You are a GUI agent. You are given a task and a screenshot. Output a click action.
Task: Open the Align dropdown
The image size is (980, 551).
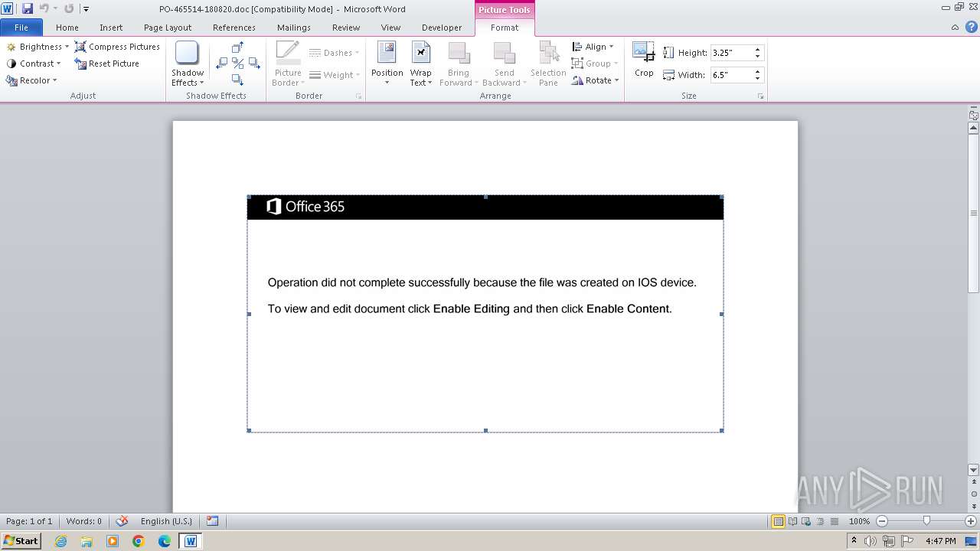[x=593, y=47]
